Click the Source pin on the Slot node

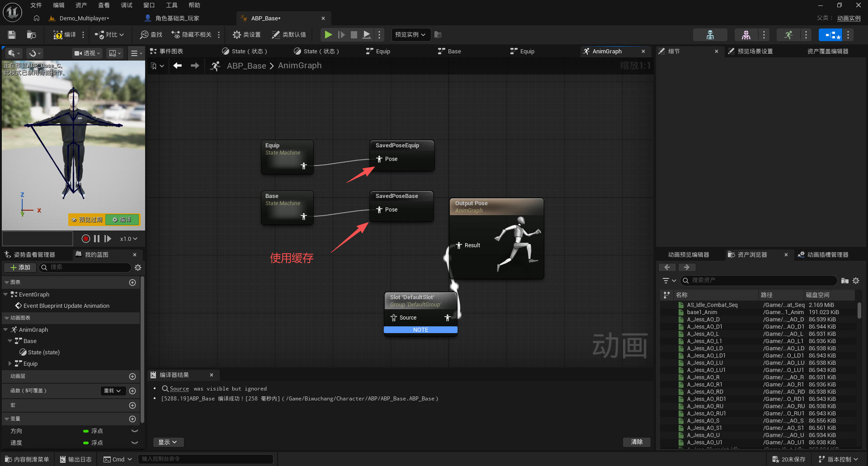point(394,318)
